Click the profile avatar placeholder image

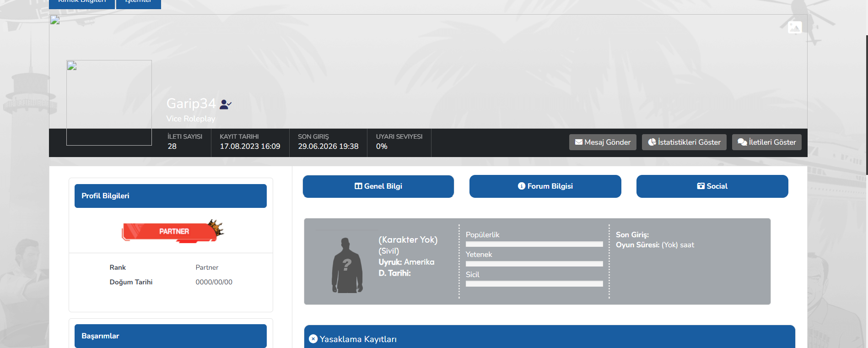(x=109, y=103)
